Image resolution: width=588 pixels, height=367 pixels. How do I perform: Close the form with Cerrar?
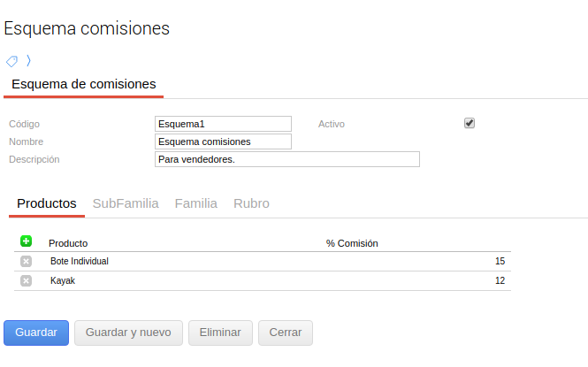click(x=285, y=333)
